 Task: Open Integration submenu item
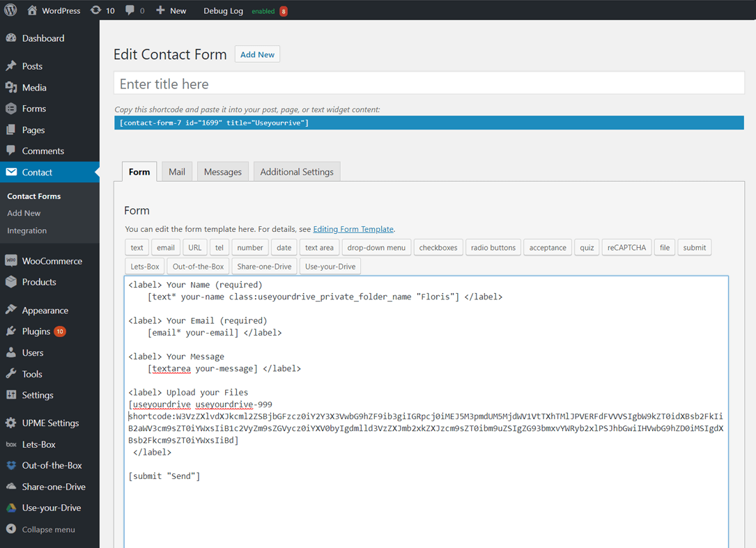(27, 230)
